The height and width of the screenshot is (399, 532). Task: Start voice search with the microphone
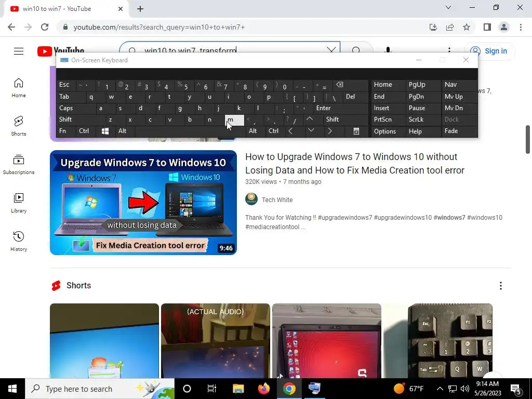[x=388, y=50]
